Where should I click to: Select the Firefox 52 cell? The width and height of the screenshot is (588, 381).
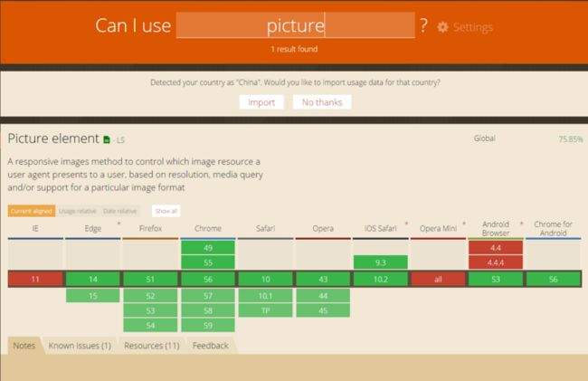pos(150,296)
